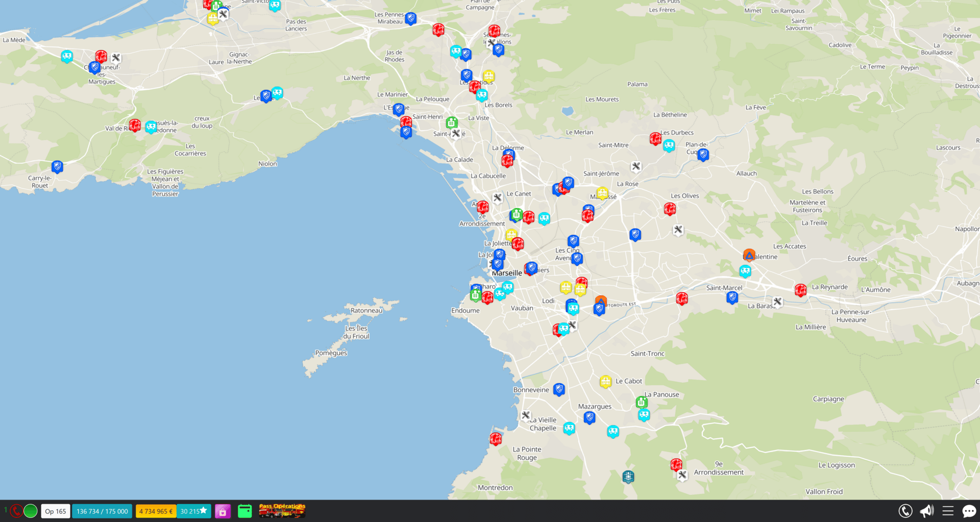This screenshot has width=980, height=522.
Task: Click the megaphone announcements icon
Action: point(926,511)
